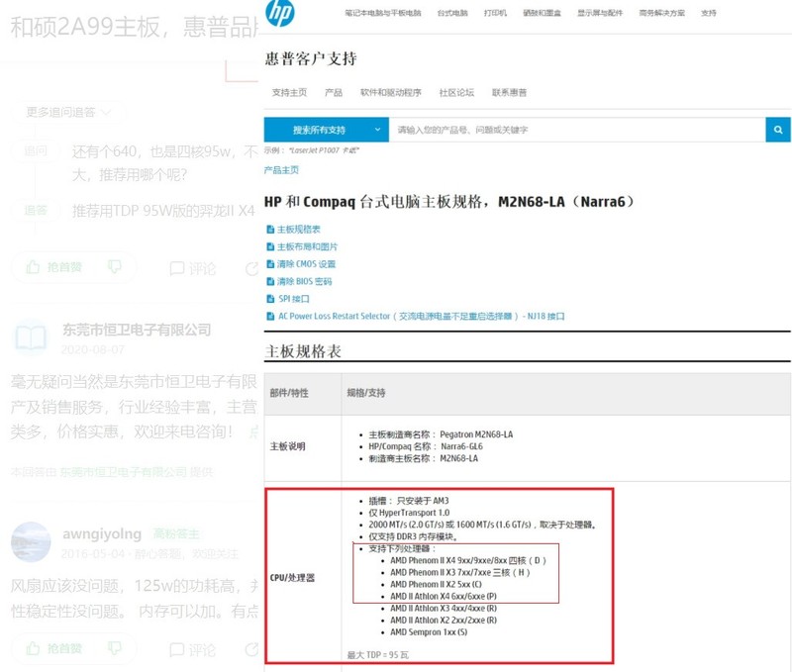Open the top 支持 menu
The height and width of the screenshot is (672, 792).
tap(709, 13)
